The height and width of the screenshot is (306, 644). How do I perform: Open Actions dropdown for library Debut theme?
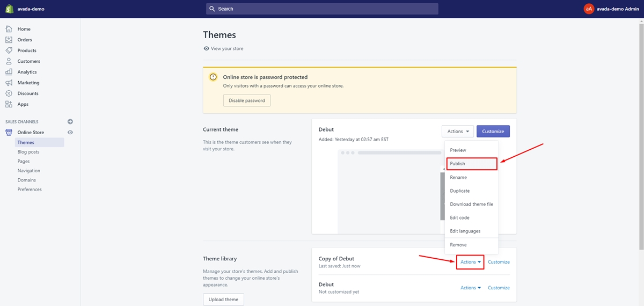[471, 288]
